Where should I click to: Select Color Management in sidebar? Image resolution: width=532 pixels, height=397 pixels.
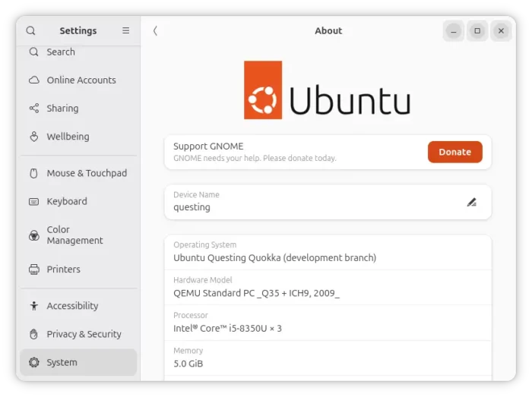[x=74, y=235]
